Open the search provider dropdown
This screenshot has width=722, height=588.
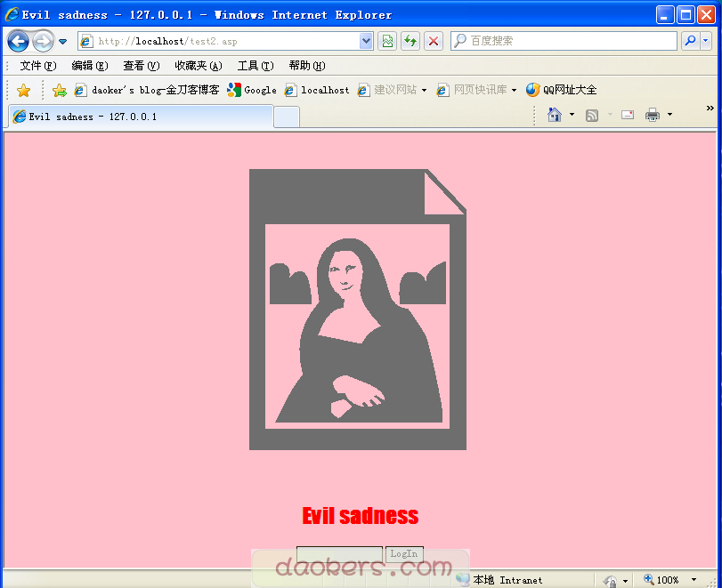[706, 41]
